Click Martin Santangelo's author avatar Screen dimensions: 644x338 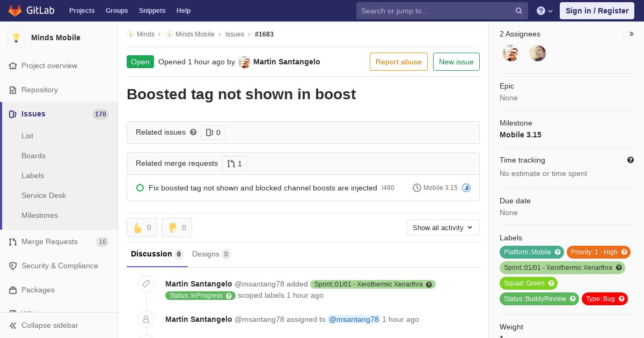[x=245, y=62]
